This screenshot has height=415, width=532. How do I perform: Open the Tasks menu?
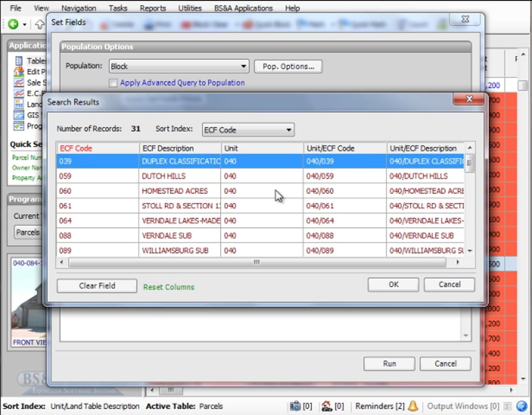117,8
